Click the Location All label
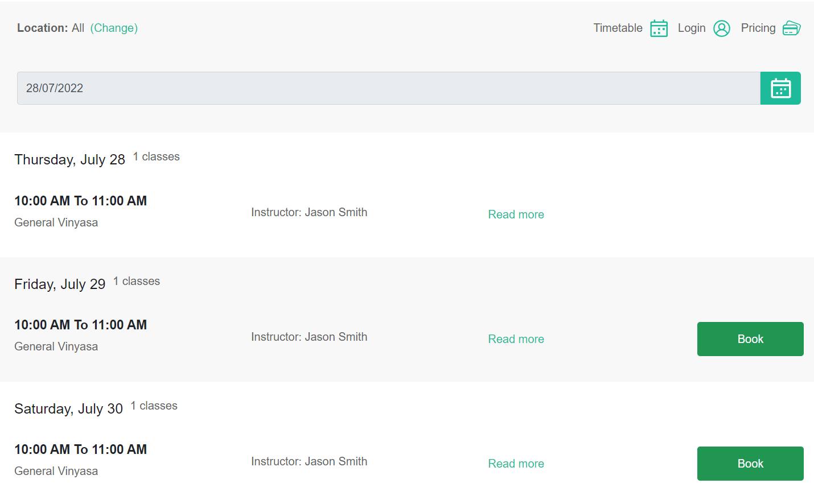This screenshot has height=504, width=814. click(77, 27)
